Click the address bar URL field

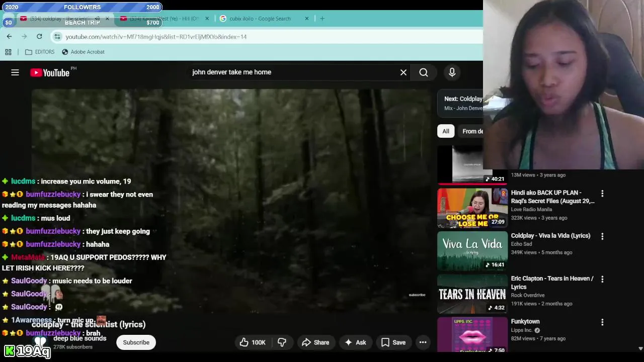[x=267, y=36]
